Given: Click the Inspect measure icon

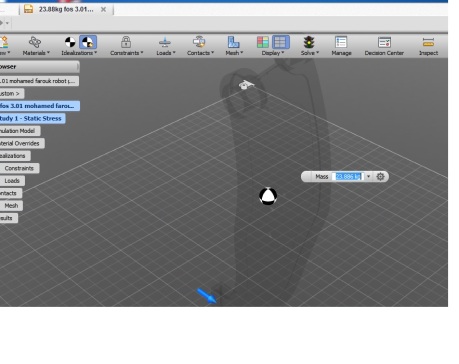Looking at the screenshot, I should pos(428,42).
